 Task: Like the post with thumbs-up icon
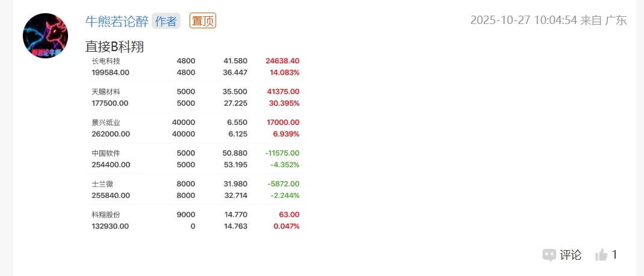click(x=601, y=255)
